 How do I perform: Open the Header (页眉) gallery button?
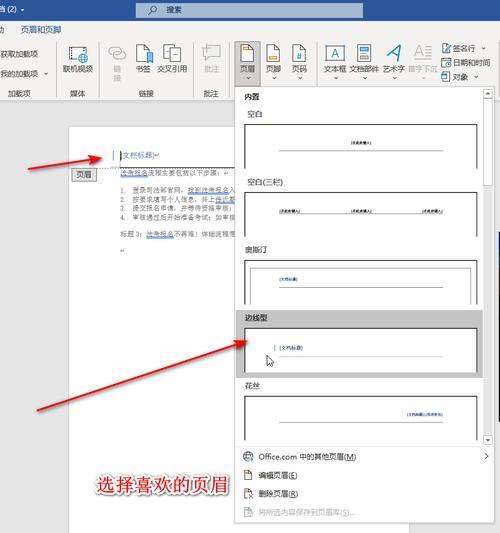click(x=247, y=63)
